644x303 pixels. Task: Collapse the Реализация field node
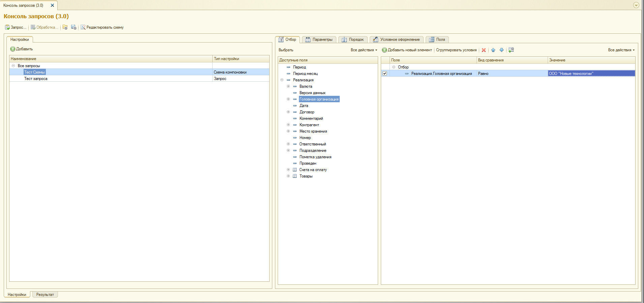(x=282, y=80)
